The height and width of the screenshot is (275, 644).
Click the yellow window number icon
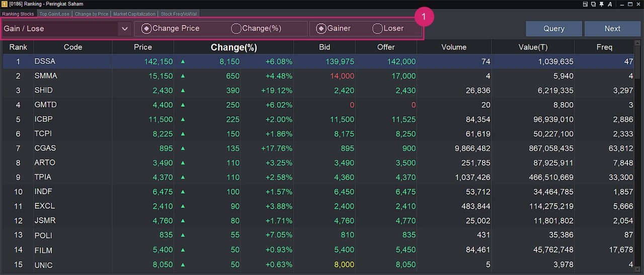click(5, 4)
